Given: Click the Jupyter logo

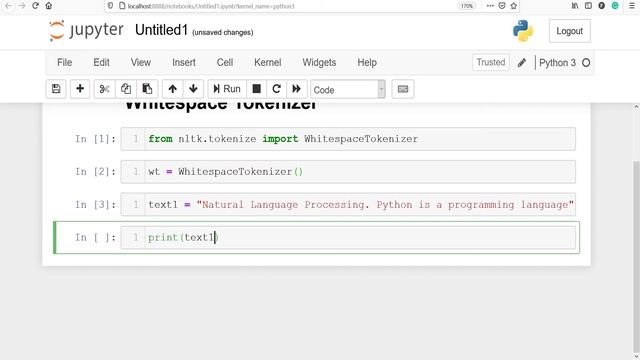Looking at the screenshot, I should pos(86,31).
